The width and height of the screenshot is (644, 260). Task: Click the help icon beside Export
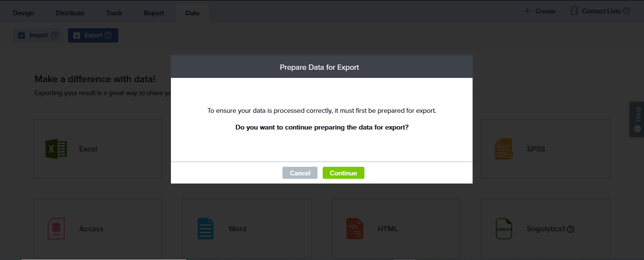[x=108, y=35]
